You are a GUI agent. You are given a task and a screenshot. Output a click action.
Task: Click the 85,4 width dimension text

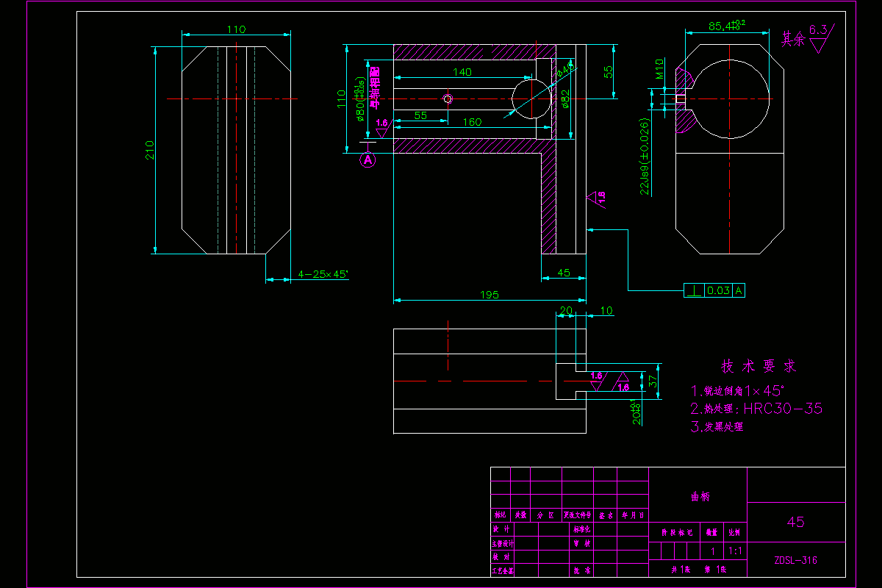(728, 25)
